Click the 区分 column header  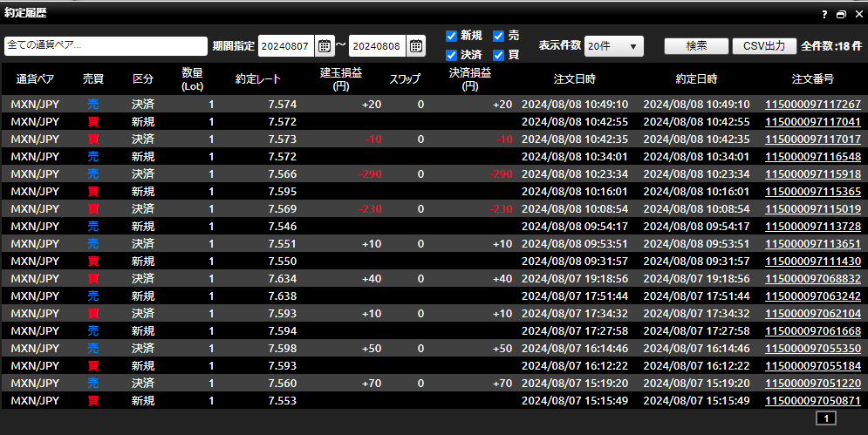click(143, 79)
